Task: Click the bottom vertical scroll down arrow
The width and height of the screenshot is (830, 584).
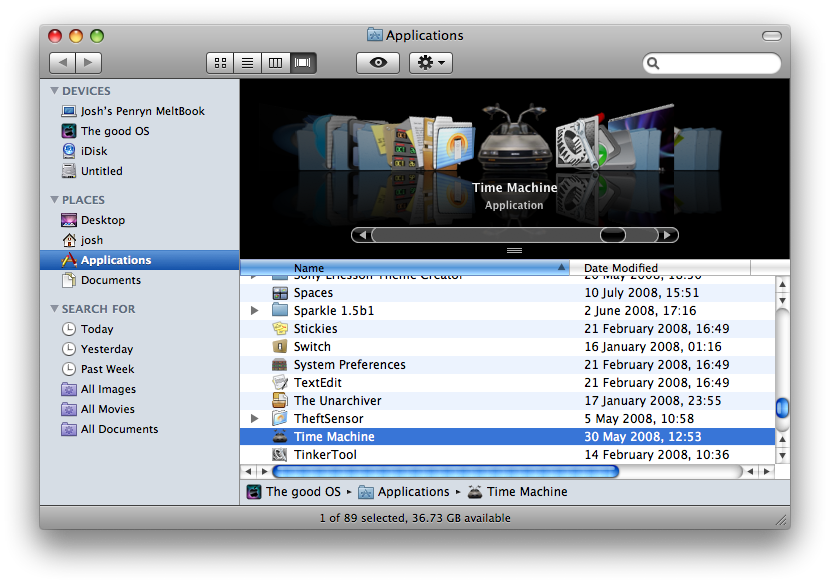Action: click(782, 455)
